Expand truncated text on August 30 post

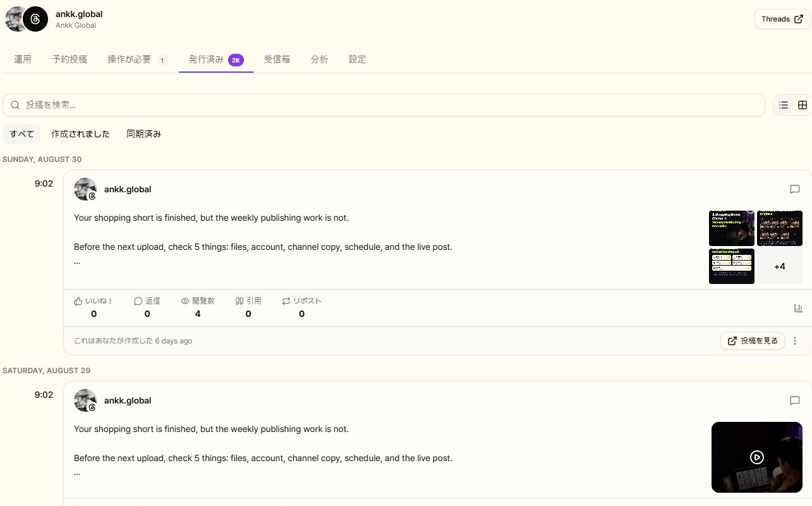[x=77, y=261]
